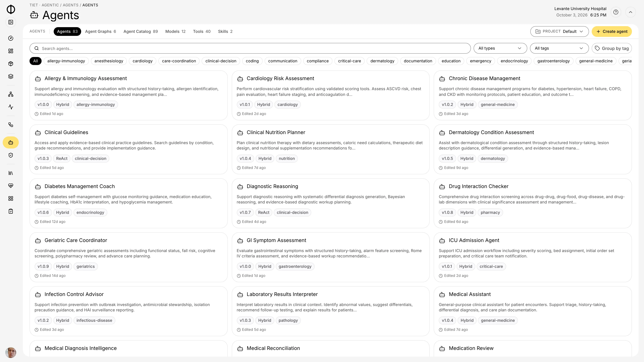Filter by the critical-care tag chip
This screenshot has width=644, height=362.
350,61
